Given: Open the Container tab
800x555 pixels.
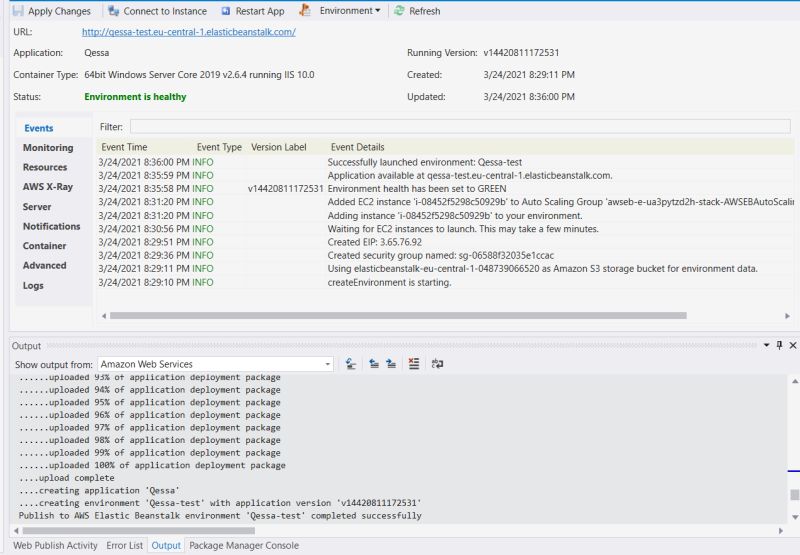Looking at the screenshot, I should tap(44, 246).
